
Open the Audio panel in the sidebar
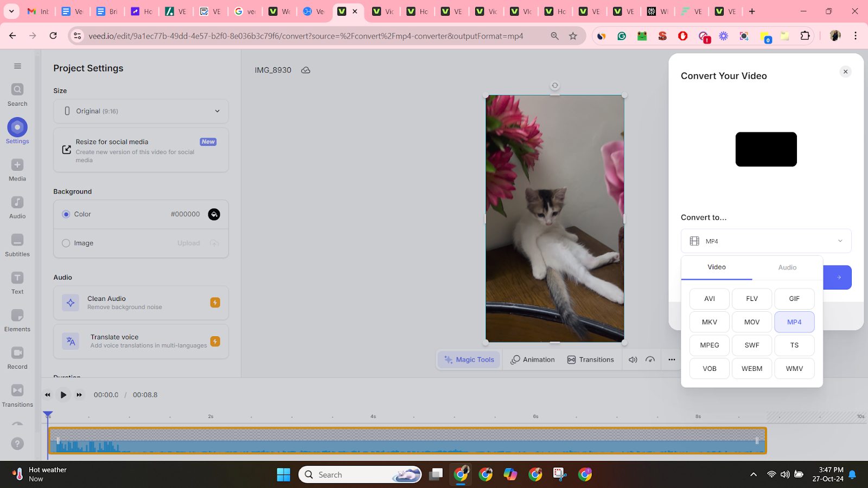[x=17, y=207]
